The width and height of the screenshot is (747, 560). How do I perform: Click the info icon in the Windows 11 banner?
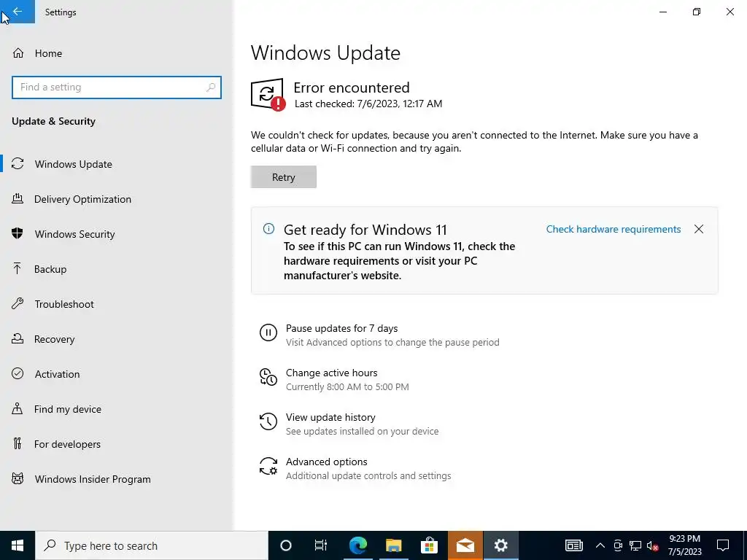(268, 229)
